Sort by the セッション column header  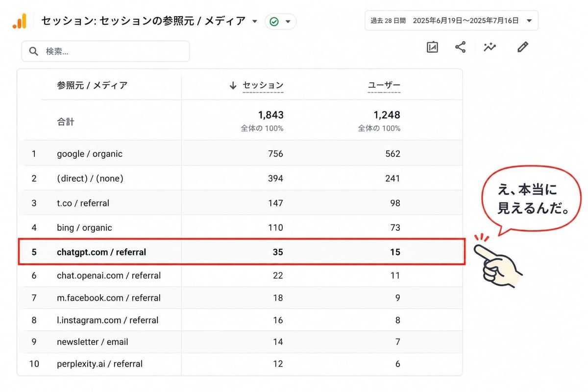(x=263, y=85)
